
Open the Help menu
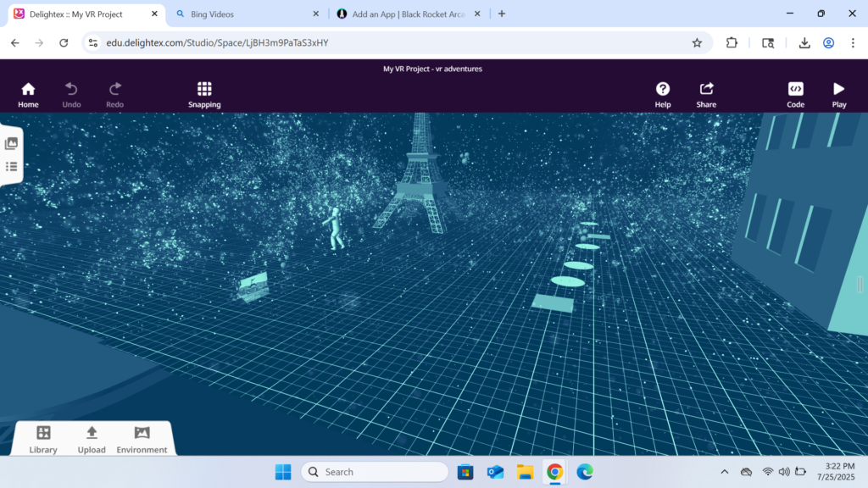tap(663, 95)
